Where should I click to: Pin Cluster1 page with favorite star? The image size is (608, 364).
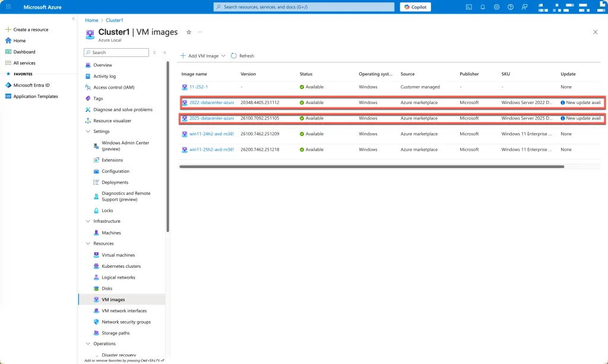point(189,32)
